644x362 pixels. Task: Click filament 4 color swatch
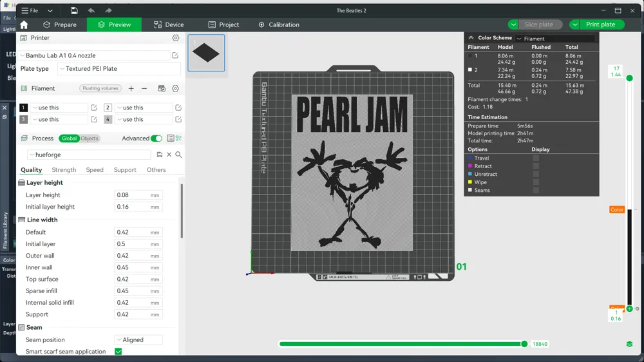[108, 120]
